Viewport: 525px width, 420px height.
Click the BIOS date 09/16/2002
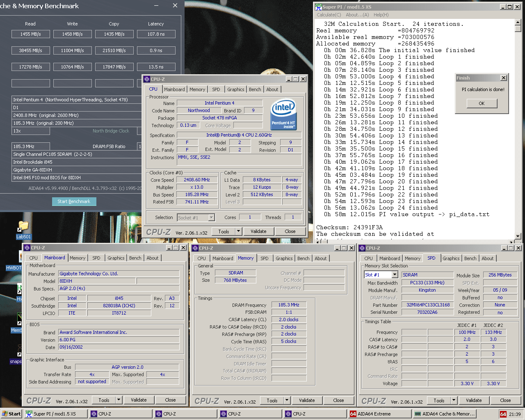point(119,347)
